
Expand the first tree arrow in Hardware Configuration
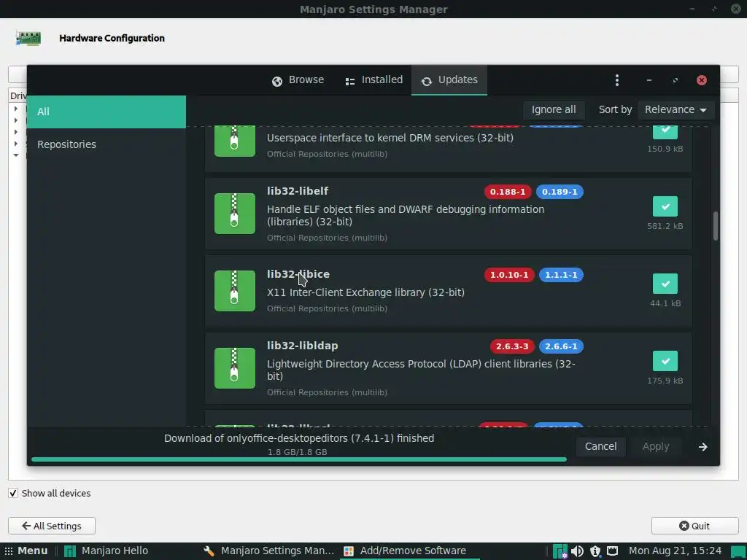16,109
